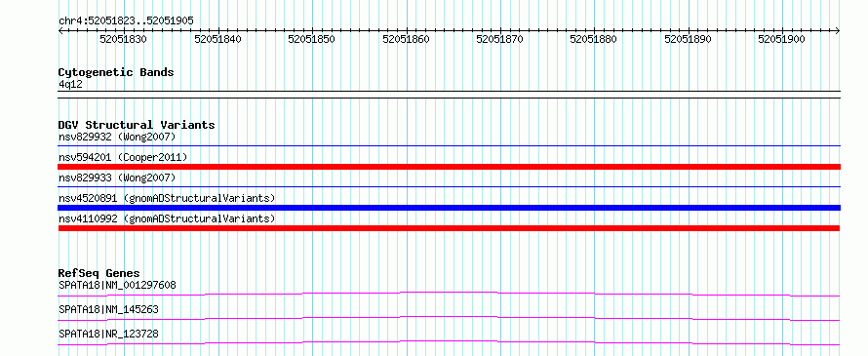Click the nsv4110992 gnomADStructuralVariants label

click(x=167, y=218)
